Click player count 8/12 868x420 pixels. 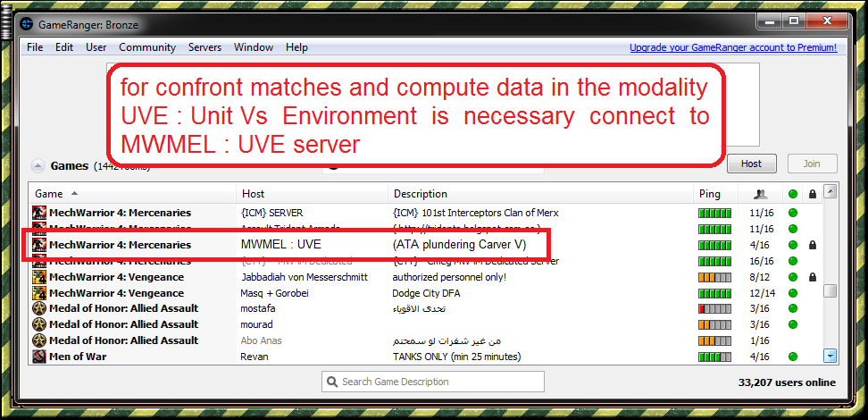[x=761, y=276]
